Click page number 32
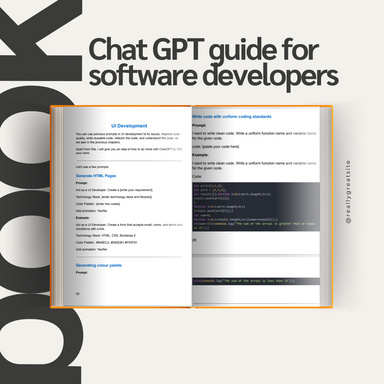 point(78,294)
